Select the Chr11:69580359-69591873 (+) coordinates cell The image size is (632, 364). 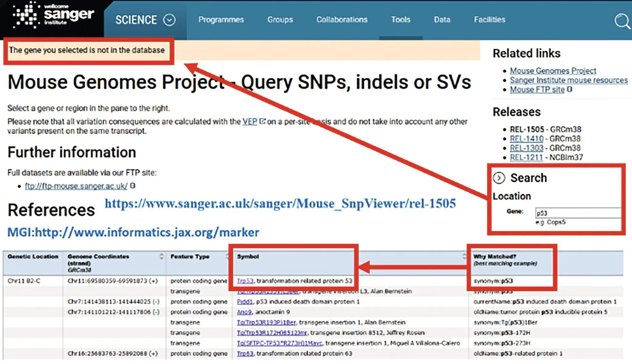click(x=113, y=281)
